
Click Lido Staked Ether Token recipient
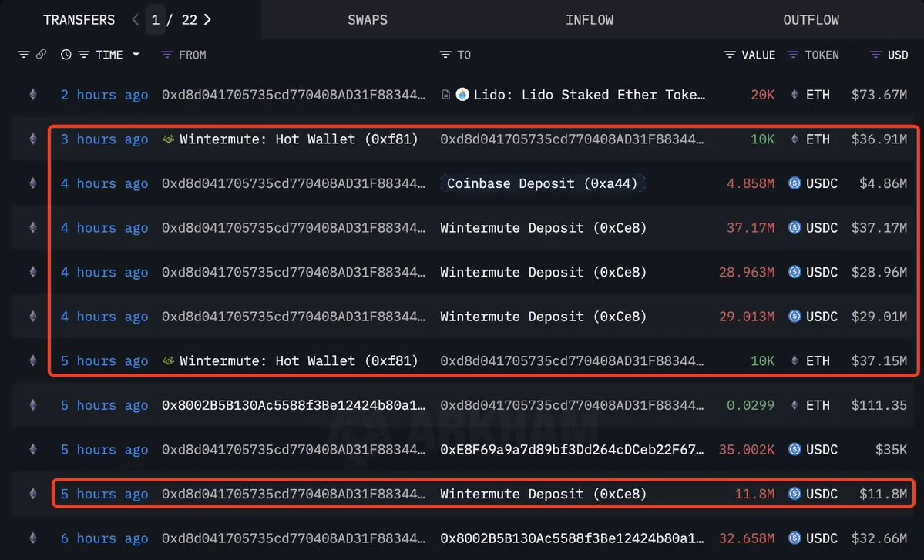pyautogui.click(x=590, y=95)
